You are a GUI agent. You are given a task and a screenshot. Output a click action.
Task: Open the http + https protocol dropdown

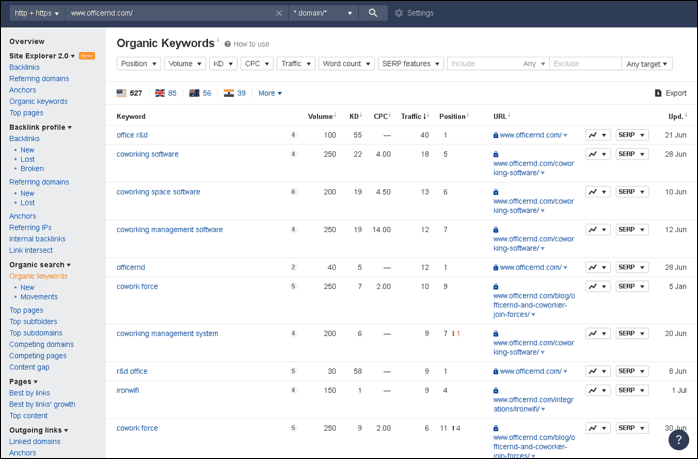(x=37, y=13)
